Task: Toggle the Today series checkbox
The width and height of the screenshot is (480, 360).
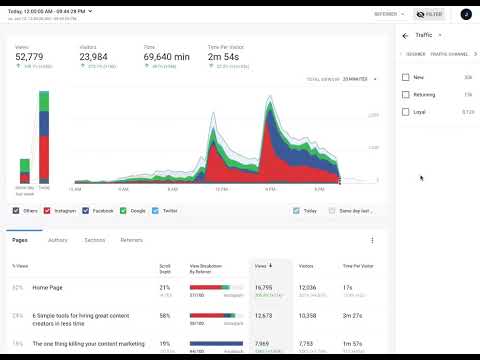Action: pyautogui.click(x=296, y=211)
